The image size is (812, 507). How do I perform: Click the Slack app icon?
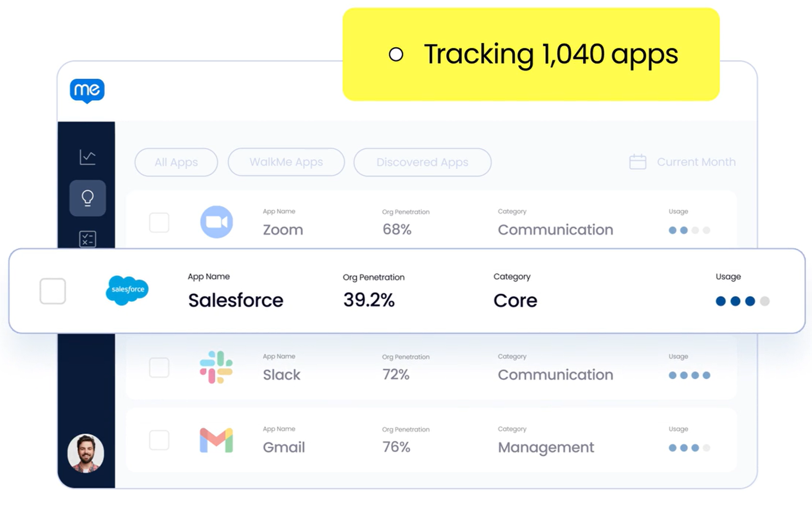[x=216, y=367]
